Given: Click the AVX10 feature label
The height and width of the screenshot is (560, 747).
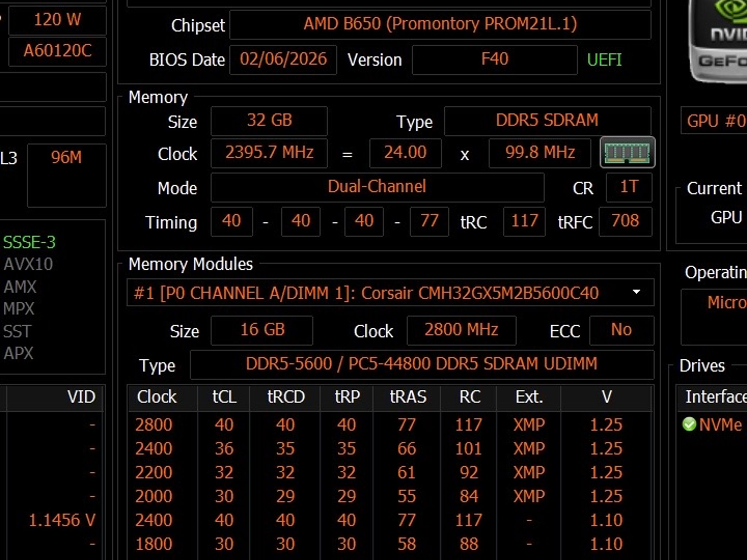Looking at the screenshot, I should 28,264.
